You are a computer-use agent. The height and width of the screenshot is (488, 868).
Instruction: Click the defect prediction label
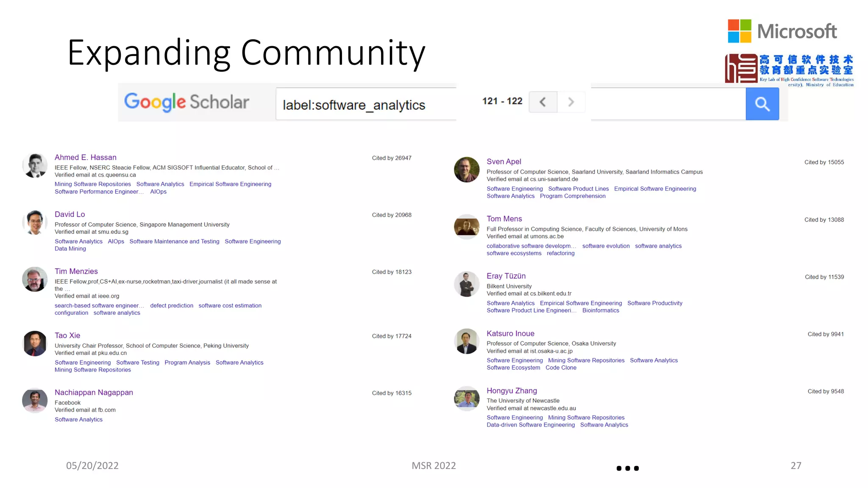pos(172,305)
